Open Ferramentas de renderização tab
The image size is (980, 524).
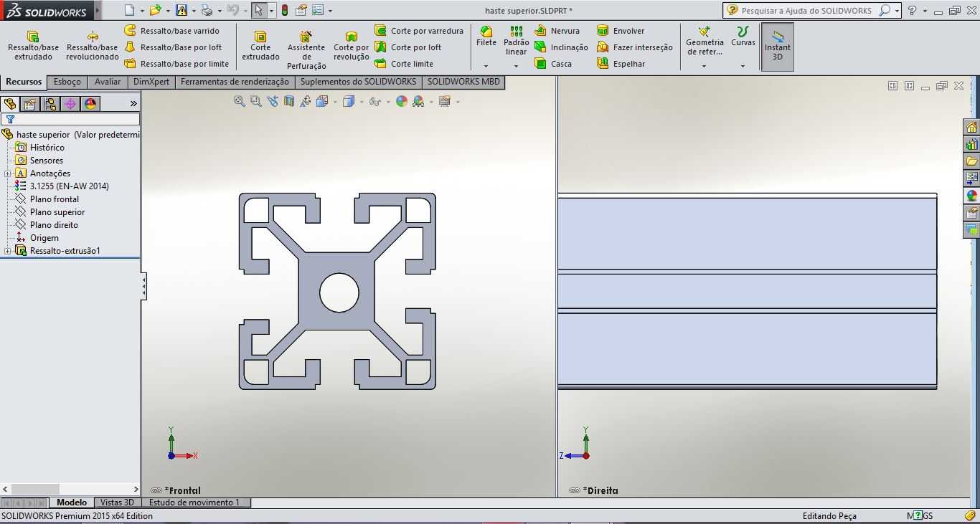235,82
